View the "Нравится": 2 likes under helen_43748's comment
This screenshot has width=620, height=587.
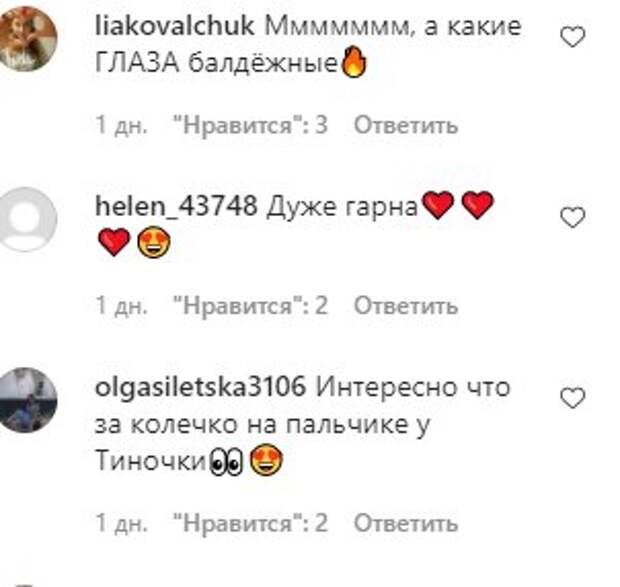251,306
